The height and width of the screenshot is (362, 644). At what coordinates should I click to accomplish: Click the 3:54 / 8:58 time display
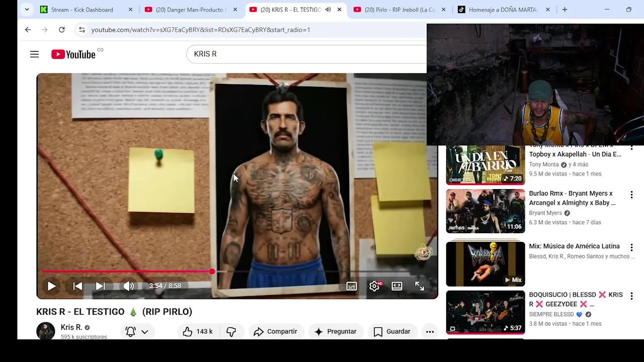click(165, 286)
